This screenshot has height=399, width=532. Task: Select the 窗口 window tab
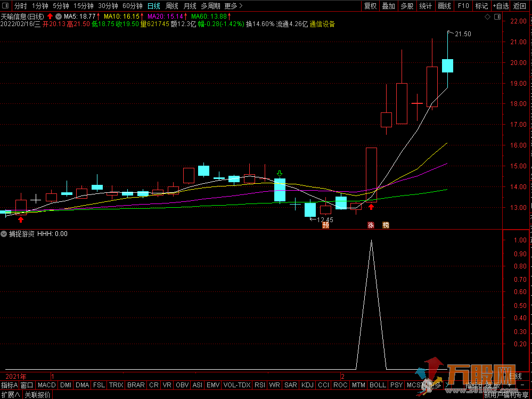(27, 385)
